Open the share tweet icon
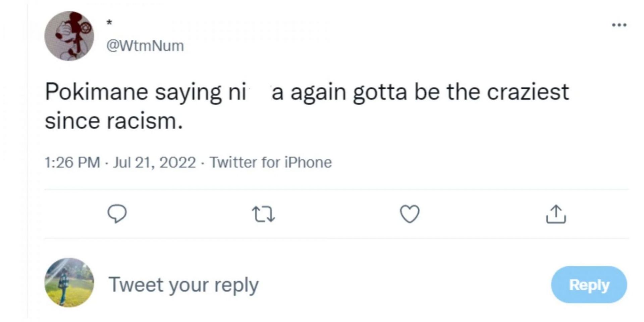This screenshot has width=644, height=322. pyautogui.click(x=556, y=214)
